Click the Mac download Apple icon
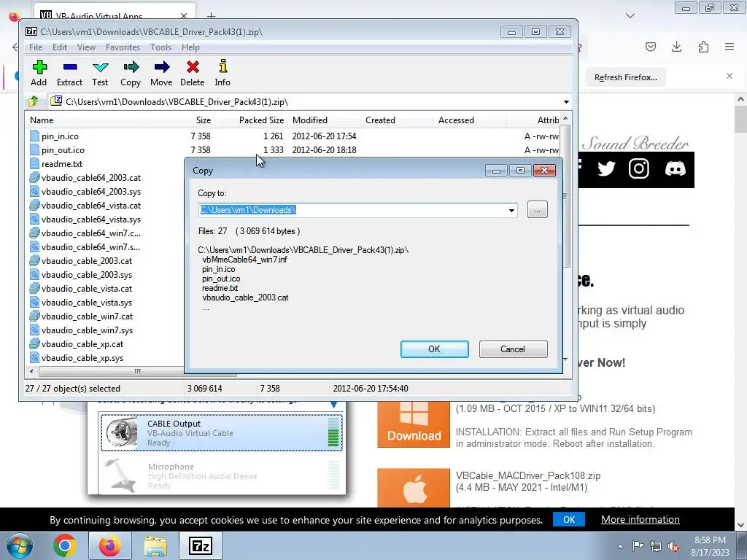Screen dimensions: 747x560 tap(414, 488)
